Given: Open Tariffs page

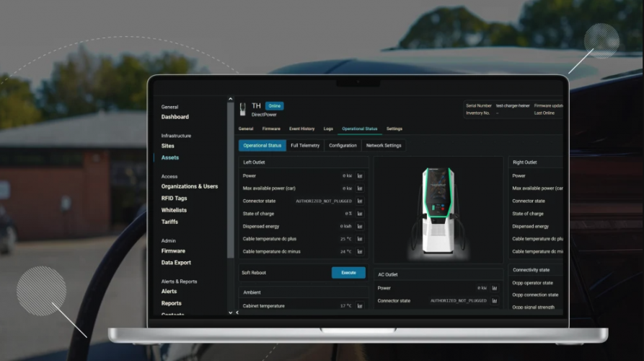Looking at the screenshot, I should 169,222.
